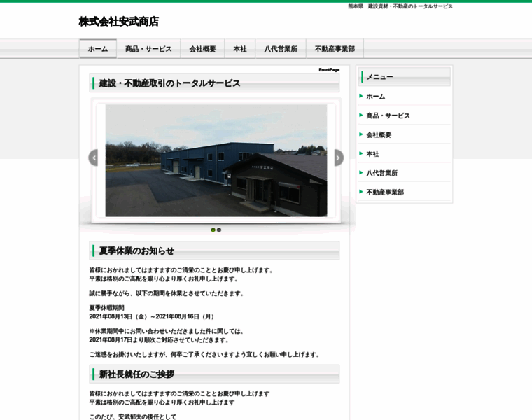532x420 pixels.
Task: Open the 商品・サービス navigation tab
Action: point(148,49)
